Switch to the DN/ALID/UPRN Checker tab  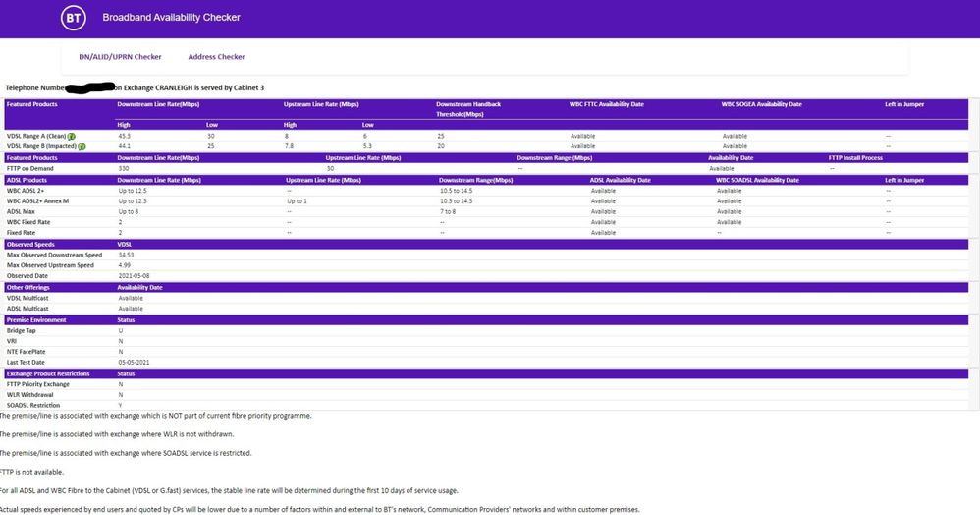(120, 57)
